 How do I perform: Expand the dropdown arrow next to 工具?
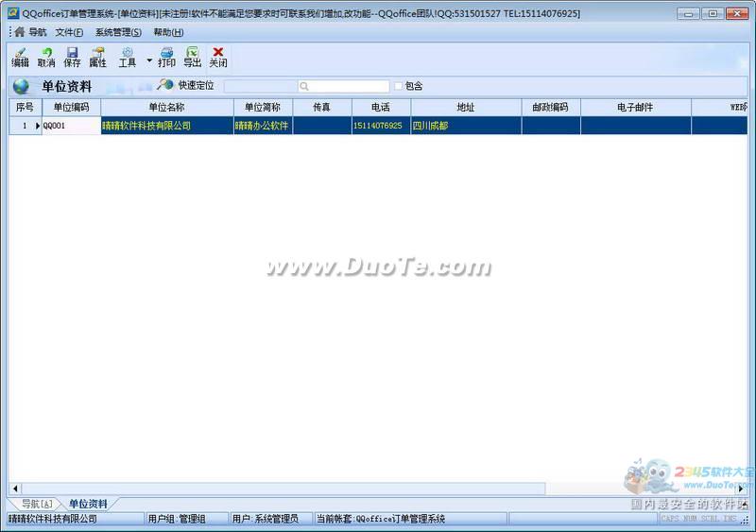pyautogui.click(x=149, y=60)
